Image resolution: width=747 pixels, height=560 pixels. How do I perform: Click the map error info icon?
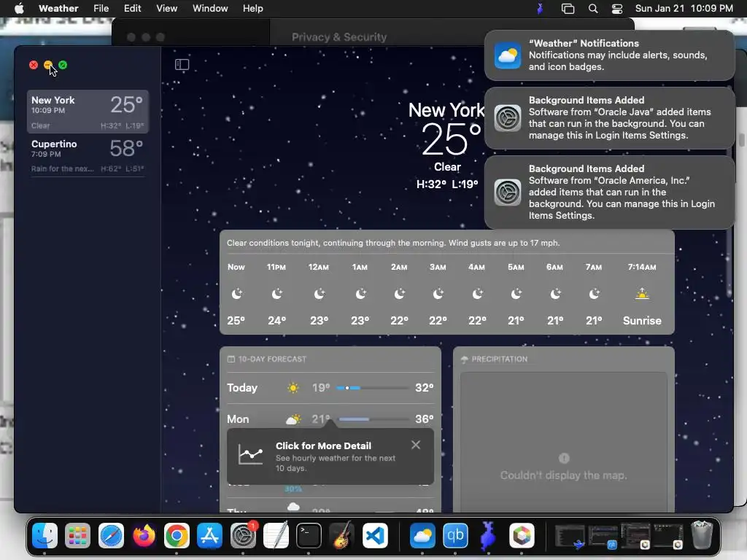(564, 458)
